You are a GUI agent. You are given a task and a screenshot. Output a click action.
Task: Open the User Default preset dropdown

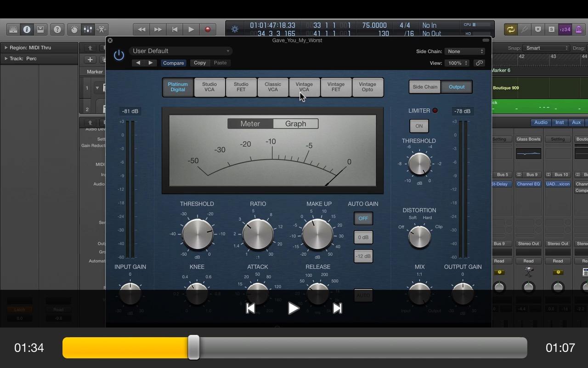(x=181, y=51)
